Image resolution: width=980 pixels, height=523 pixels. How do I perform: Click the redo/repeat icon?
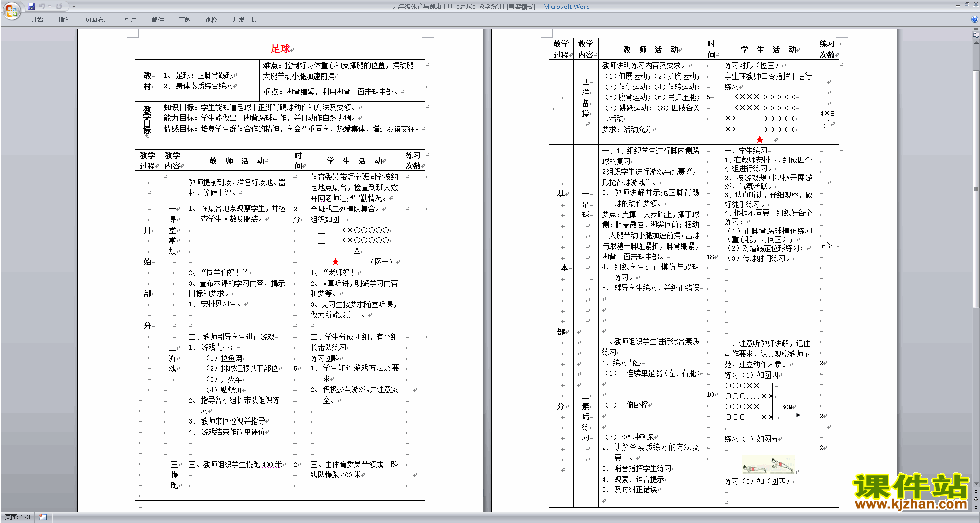[x=59, y=6]
